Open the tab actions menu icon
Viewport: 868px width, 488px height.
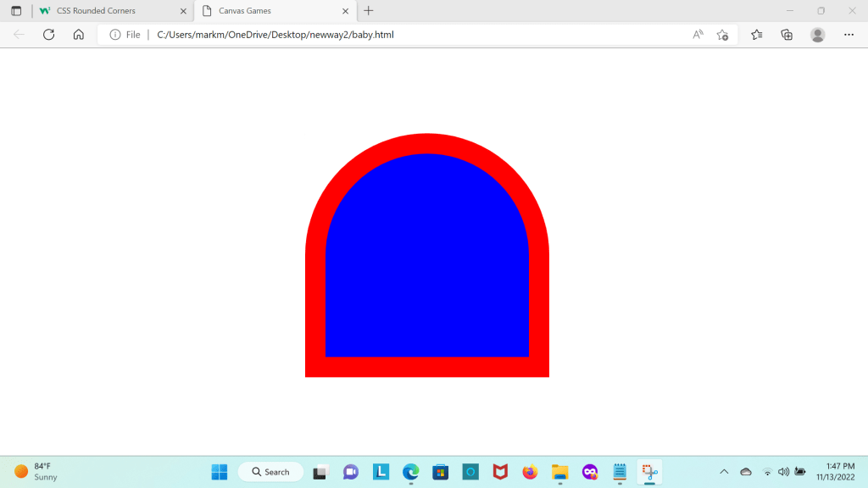pyautogui.click(x=16, y=11)
